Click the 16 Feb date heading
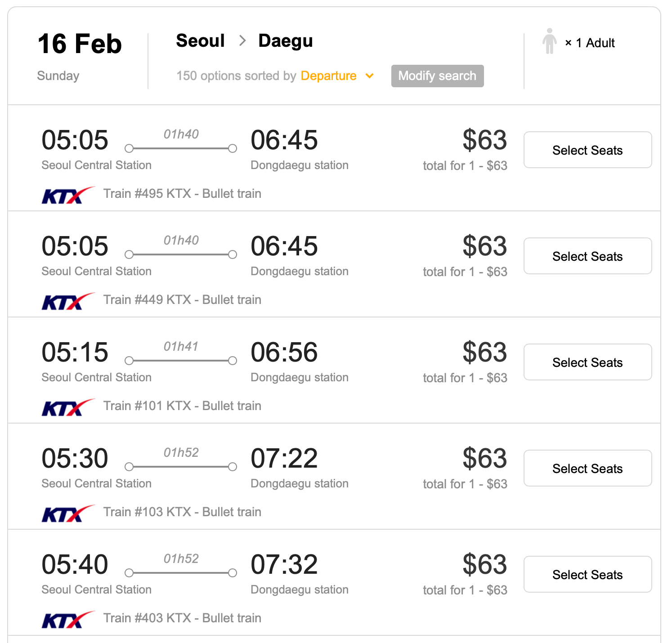 [x=80, y=44]
